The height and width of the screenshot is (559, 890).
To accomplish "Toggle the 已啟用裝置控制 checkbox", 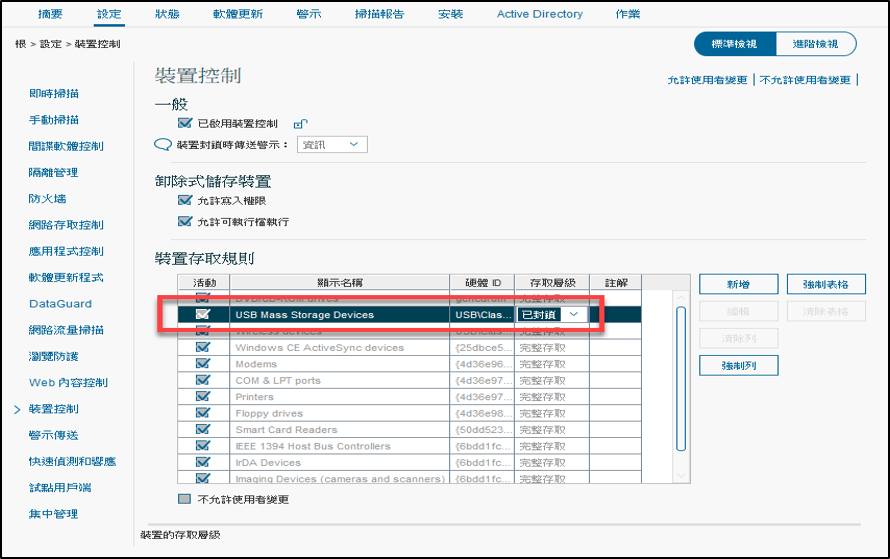I will click(x=184, y=123).
